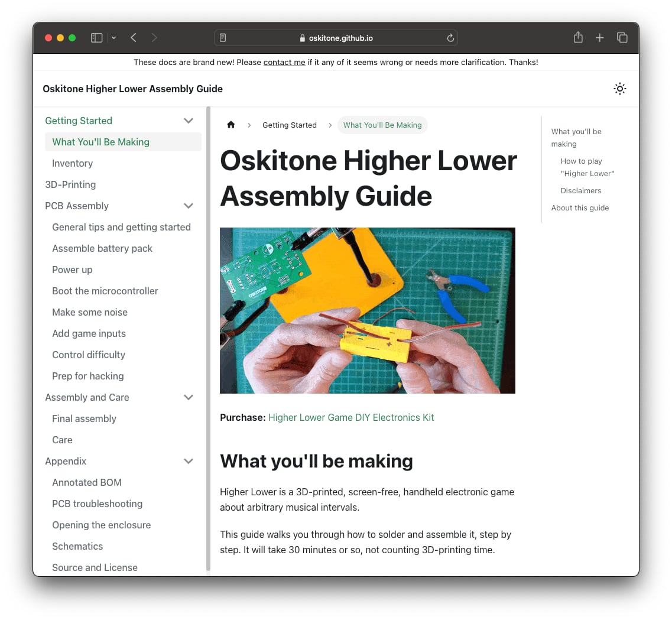Go forward to the next page
The image size is (672, 620).
pos(154,38)
